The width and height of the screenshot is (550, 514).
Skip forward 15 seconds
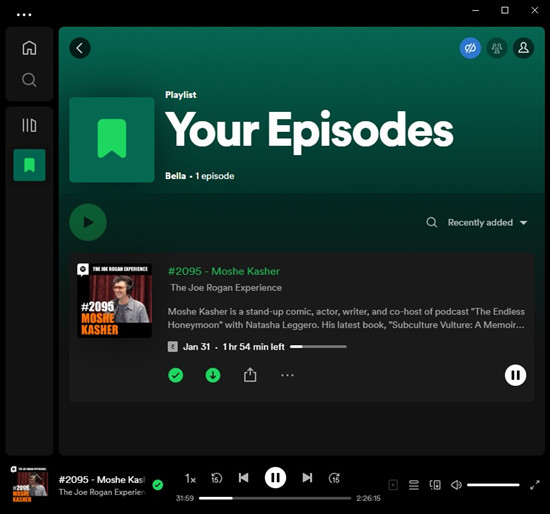tap(334, 478)
